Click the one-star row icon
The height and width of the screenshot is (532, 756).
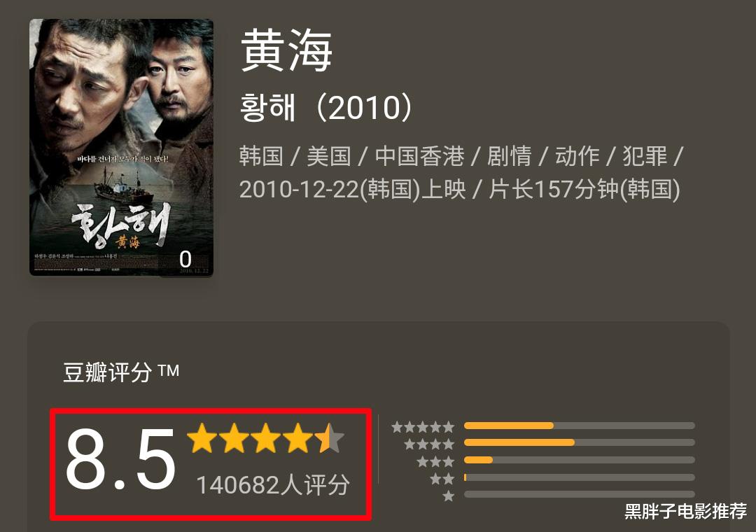tap(449, 496)
